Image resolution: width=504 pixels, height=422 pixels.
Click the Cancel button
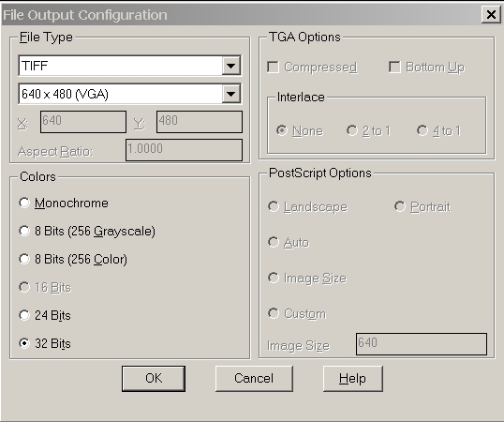(x=254, y=379)
